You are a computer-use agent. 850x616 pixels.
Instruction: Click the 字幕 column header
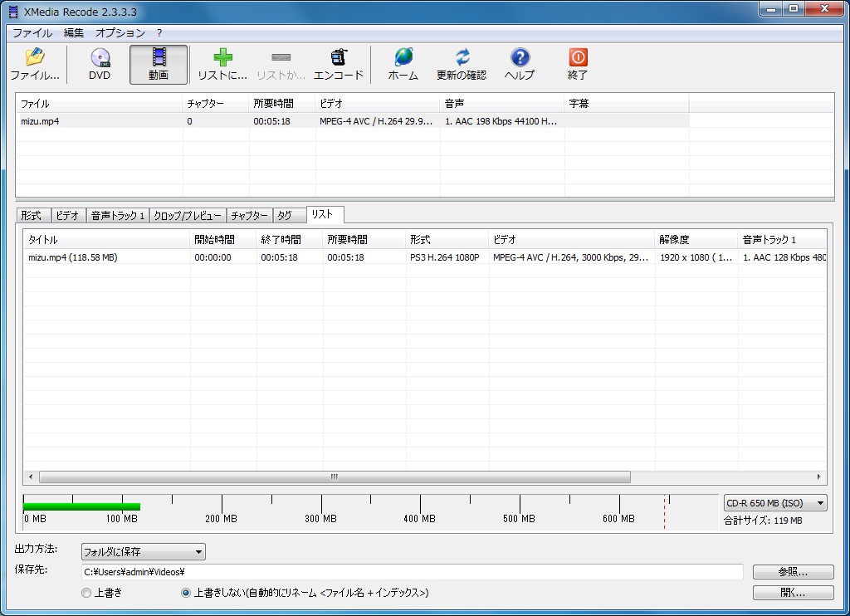pos(627,103)
